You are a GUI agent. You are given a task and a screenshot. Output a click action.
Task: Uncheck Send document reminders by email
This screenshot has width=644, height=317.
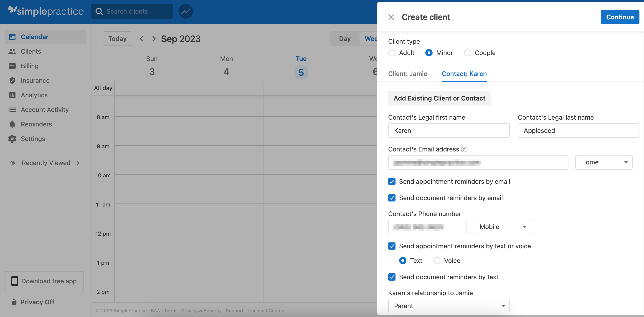click(391, 198)
